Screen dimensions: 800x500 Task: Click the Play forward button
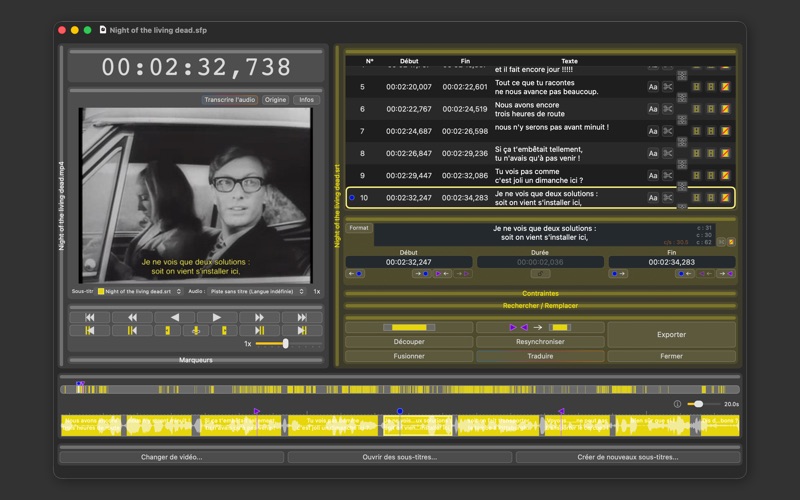217,317
